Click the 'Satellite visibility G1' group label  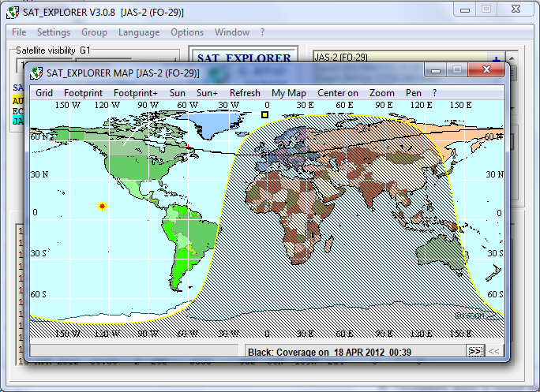53,50
